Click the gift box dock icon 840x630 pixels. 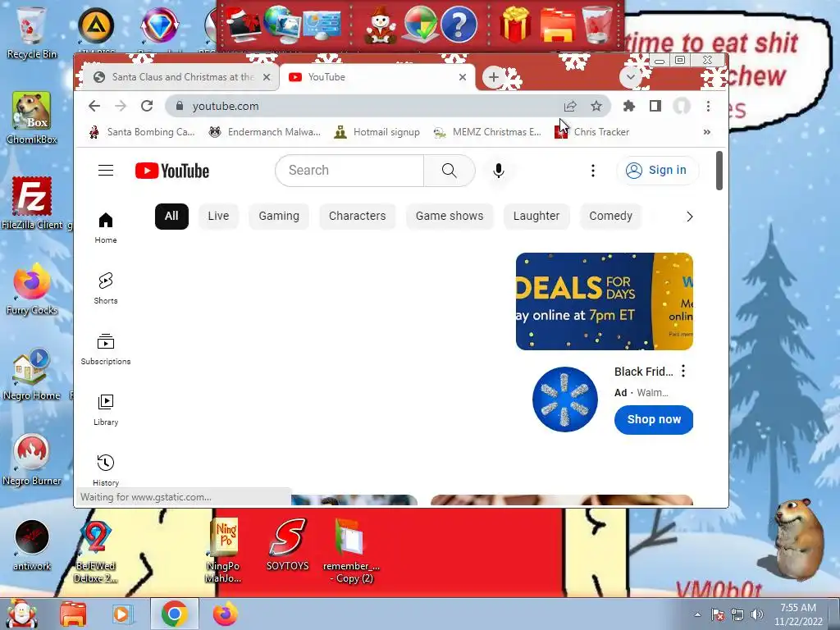click(515, 24)
